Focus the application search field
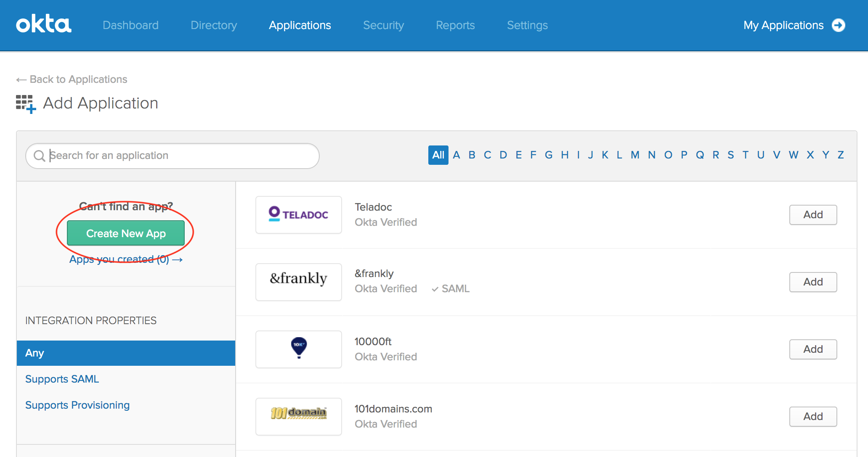The height and width of the screenshot is (457, 868). coord(173,156)
